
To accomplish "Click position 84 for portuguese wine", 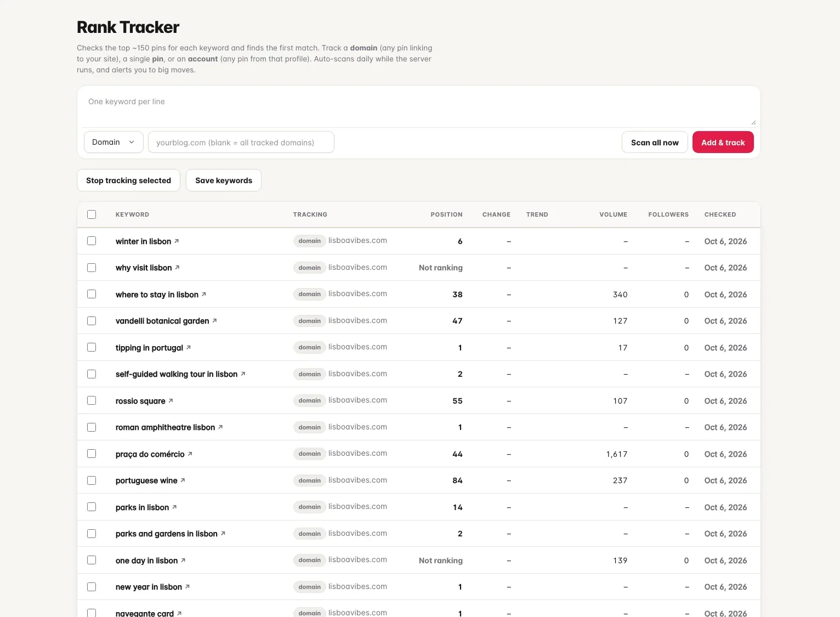I will click(457, 480).
